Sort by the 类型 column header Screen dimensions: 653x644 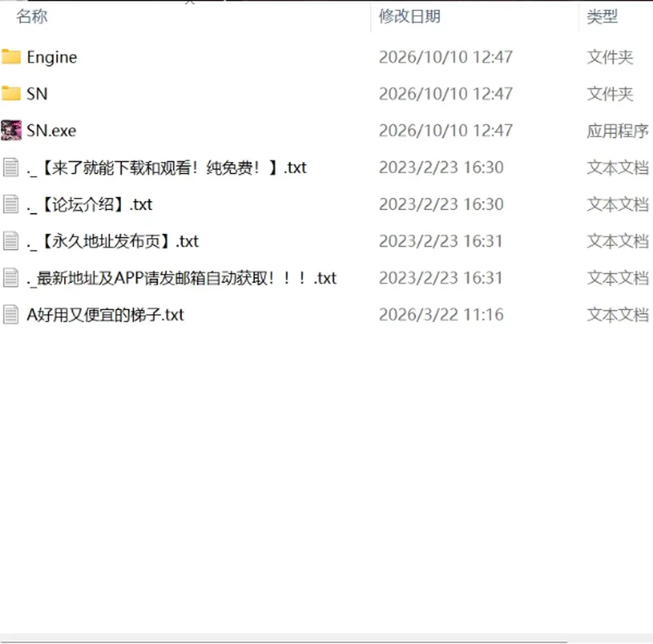(x=602, y=16)
